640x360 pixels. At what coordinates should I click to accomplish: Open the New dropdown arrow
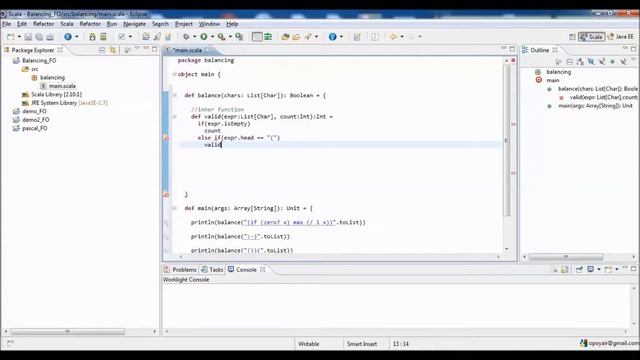(19, 37)
